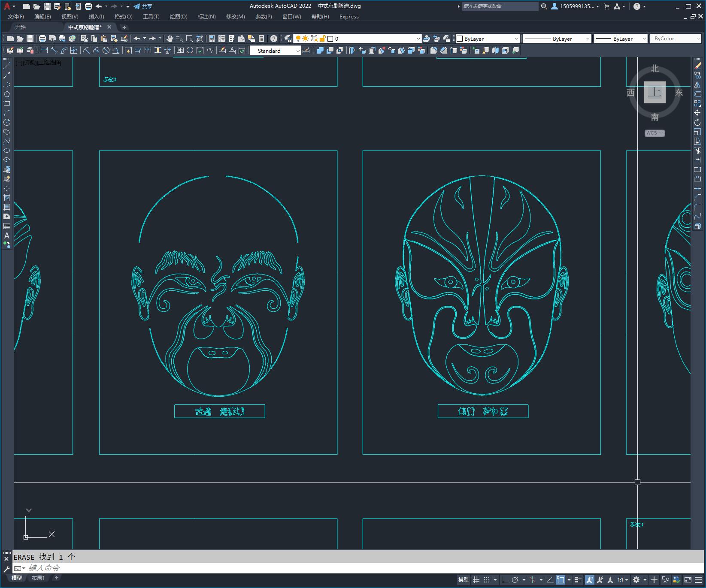Toggle lineweight display

click(x=578, y=580)
